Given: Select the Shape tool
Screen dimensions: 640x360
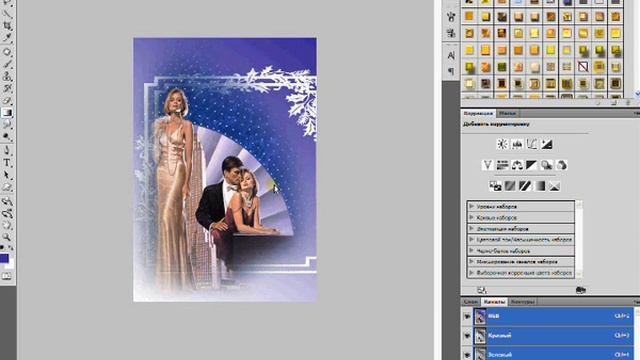Looking at the screenshot, I should [x=7, y=187].
